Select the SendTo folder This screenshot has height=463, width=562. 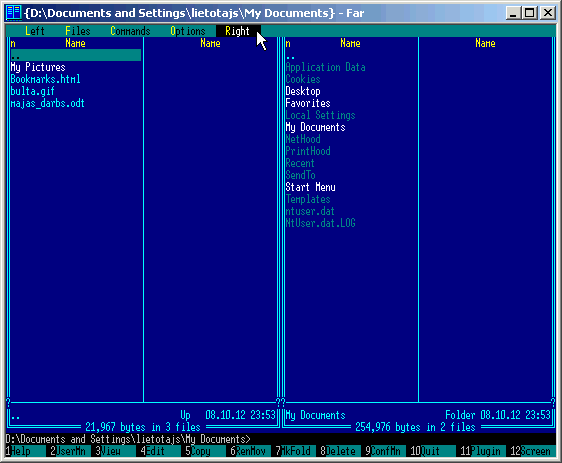pos(300,175)
